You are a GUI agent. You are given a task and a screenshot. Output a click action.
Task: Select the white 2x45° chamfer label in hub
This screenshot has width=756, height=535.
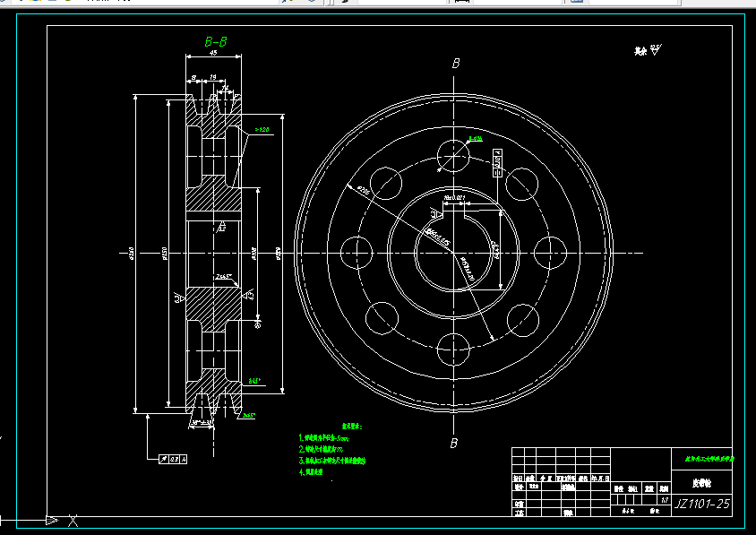224,277
